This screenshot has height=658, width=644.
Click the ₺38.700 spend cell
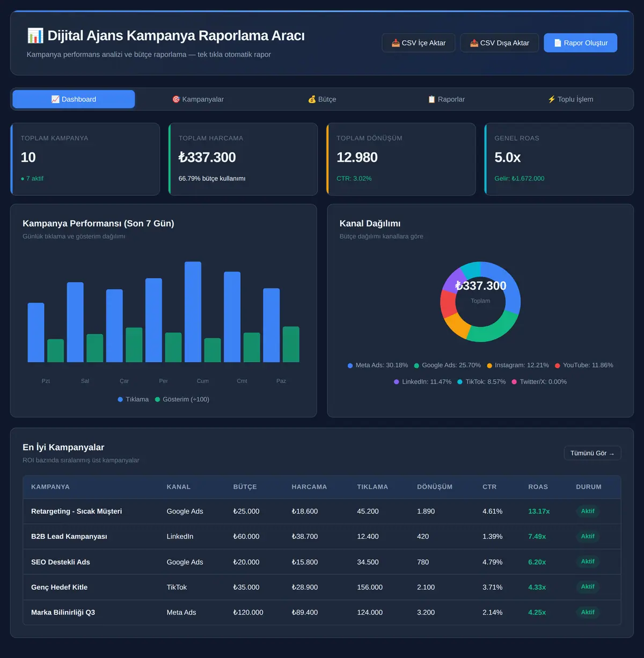305,537
